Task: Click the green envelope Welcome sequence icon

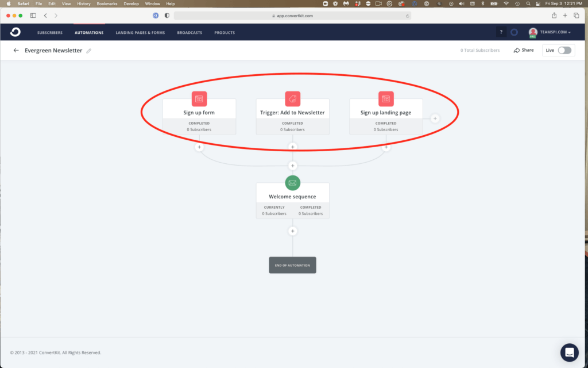Action: (x=292, y=183)
